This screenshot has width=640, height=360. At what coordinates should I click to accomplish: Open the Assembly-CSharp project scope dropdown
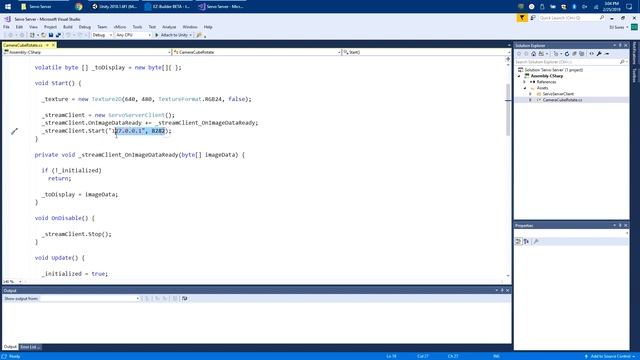click(87, 52)
